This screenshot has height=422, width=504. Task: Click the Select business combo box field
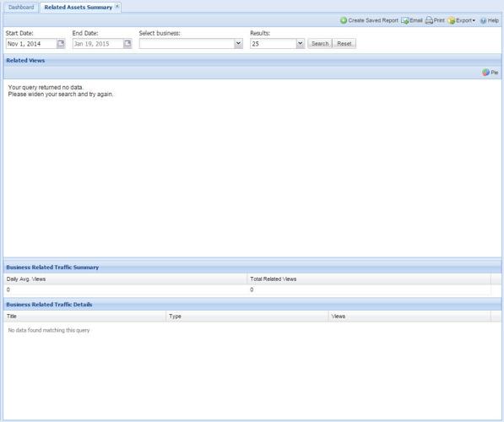click(x=187, y=44)
